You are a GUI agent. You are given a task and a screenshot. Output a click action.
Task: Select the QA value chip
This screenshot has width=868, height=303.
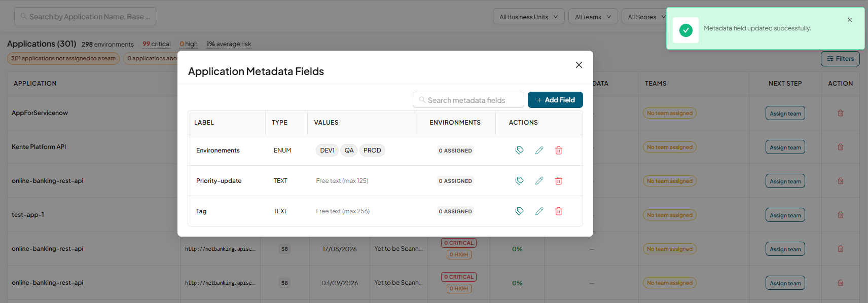tap(349, 150)
